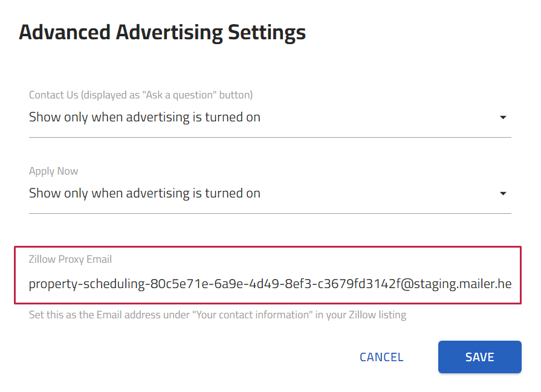This screenshot has height=392, width=541.
Task: Click the Advanced Advertising Settings heading
Action: (162, 32)
